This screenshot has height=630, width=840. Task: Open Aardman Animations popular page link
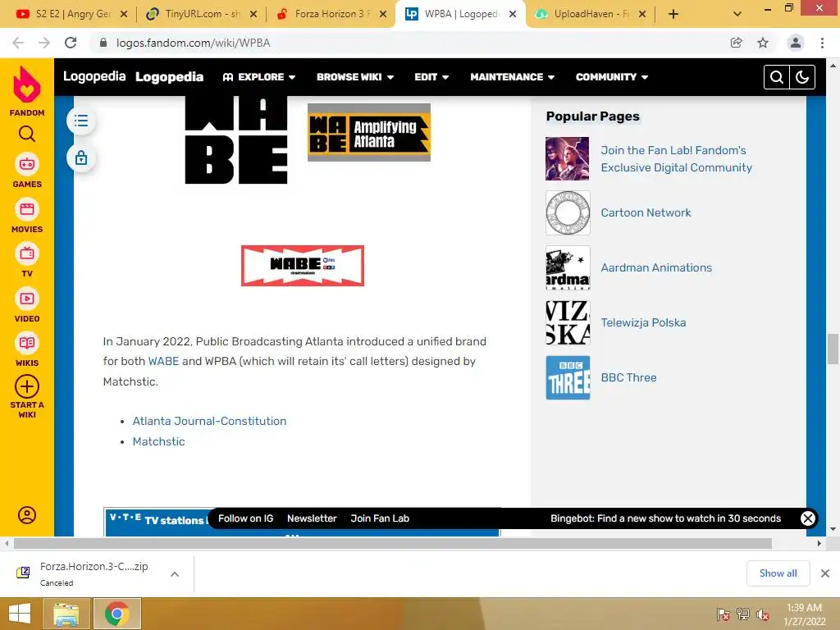(x=656, y=267)
